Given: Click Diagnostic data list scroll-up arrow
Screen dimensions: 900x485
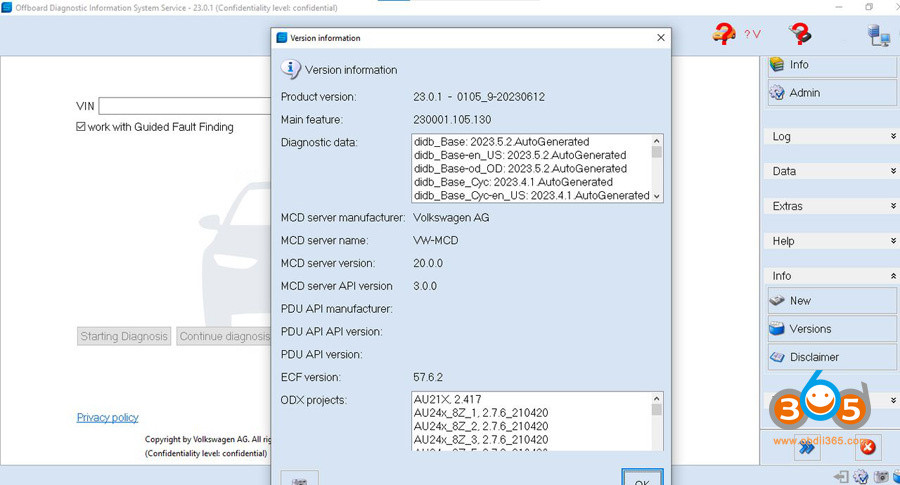Looking at the screenshot, I should tap(657, 141).
